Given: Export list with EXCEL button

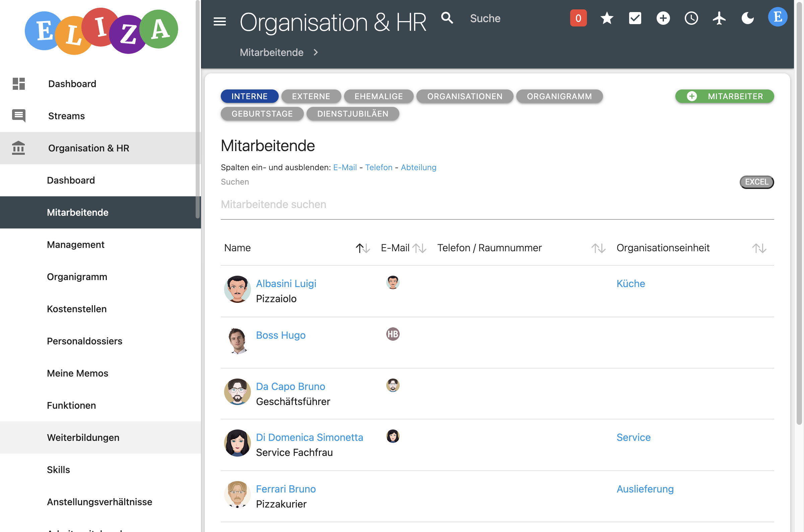Looking at the screenshot, I should coord(756,182).
